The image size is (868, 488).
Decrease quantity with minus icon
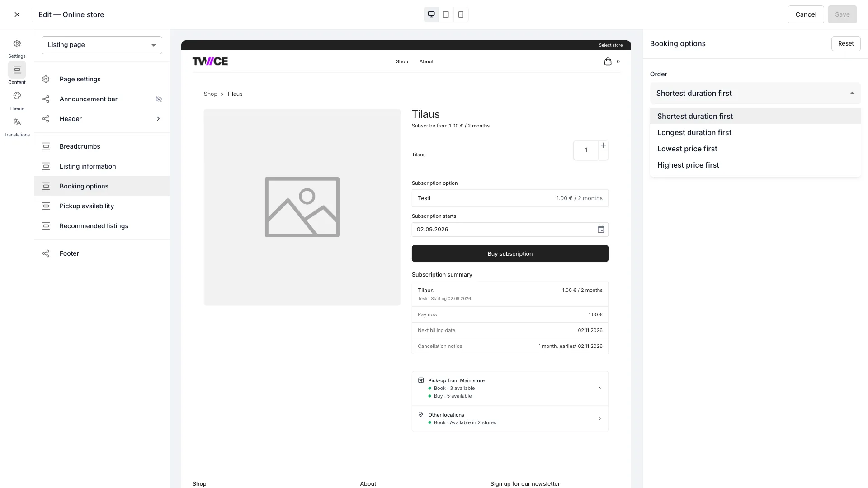click(x=603, y=155)
